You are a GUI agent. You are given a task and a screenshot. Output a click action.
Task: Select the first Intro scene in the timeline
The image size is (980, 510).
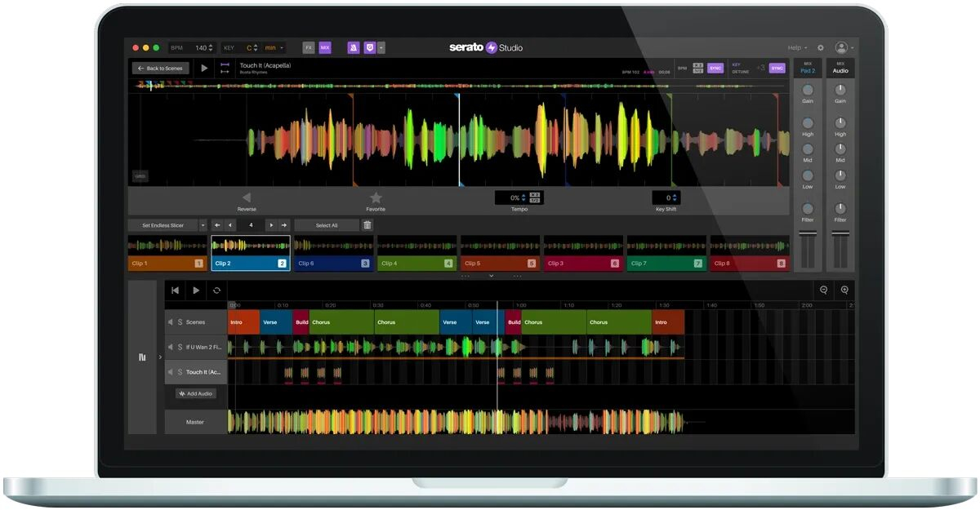click(x=243, y=322)
